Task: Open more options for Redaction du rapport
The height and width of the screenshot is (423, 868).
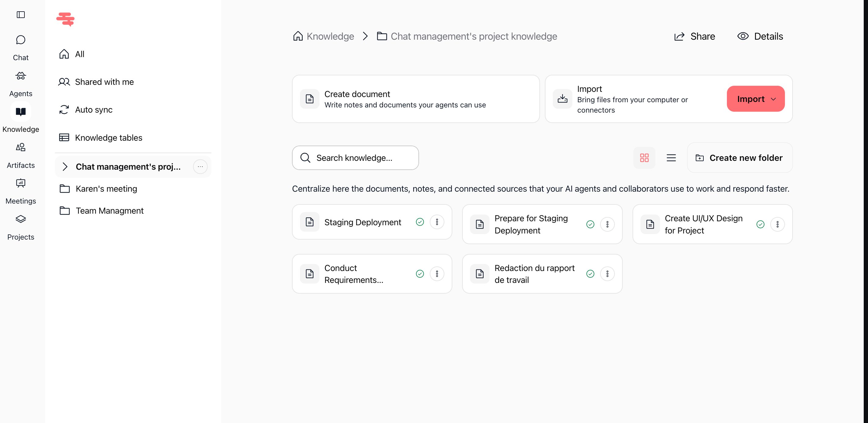Action: (607, 274)
